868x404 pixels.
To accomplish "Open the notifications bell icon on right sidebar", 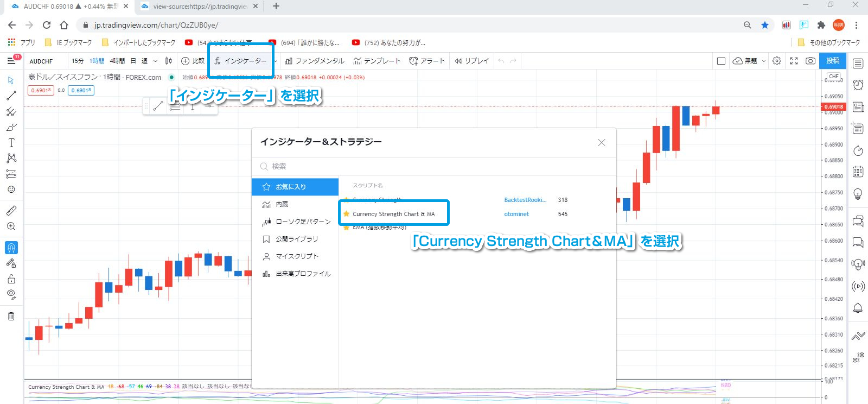I will pos(858,308).
